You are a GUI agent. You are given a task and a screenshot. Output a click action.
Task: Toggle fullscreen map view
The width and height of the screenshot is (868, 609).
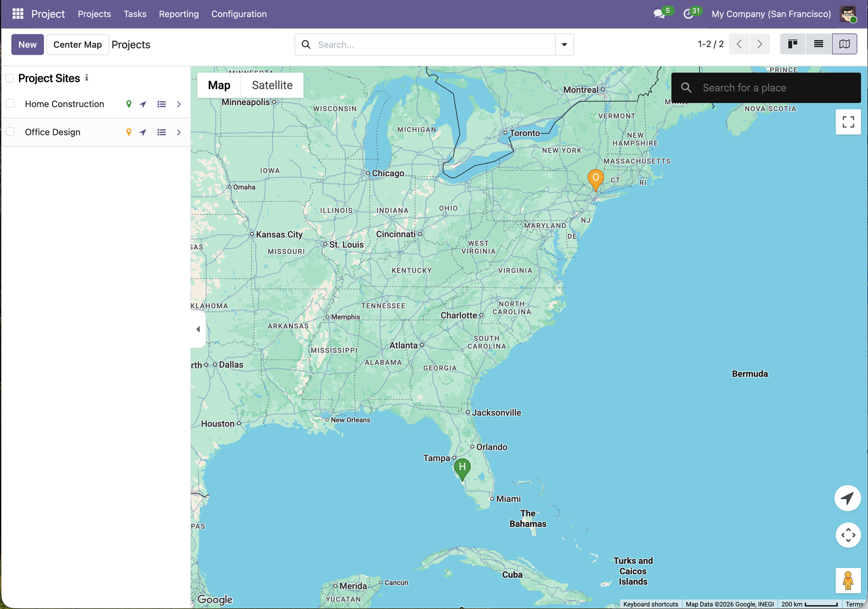click(848, 122)
